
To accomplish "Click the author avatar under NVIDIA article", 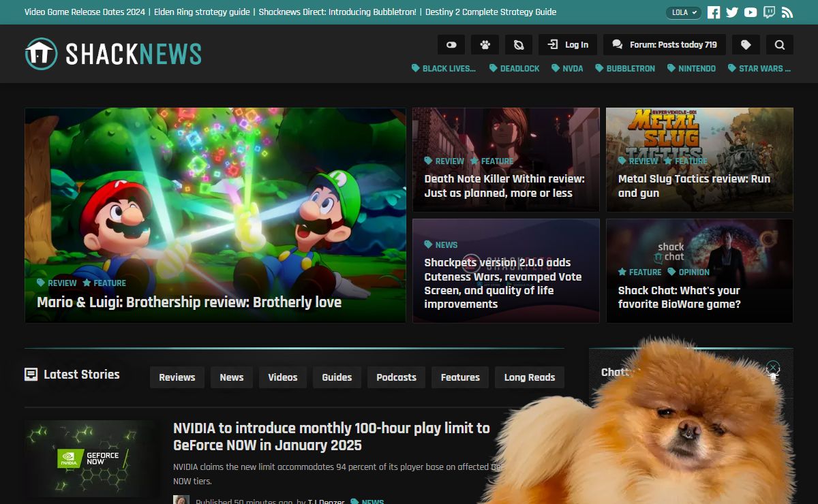I will tap(181, 501).
